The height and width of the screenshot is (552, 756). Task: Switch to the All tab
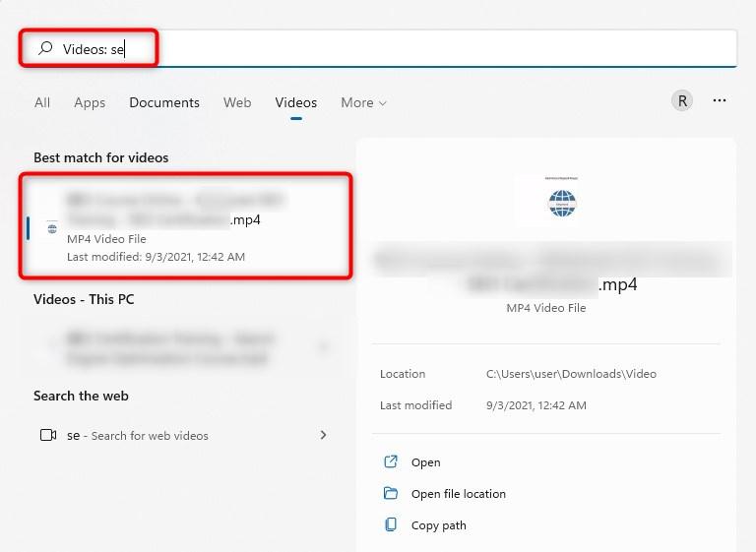point(42,102)
